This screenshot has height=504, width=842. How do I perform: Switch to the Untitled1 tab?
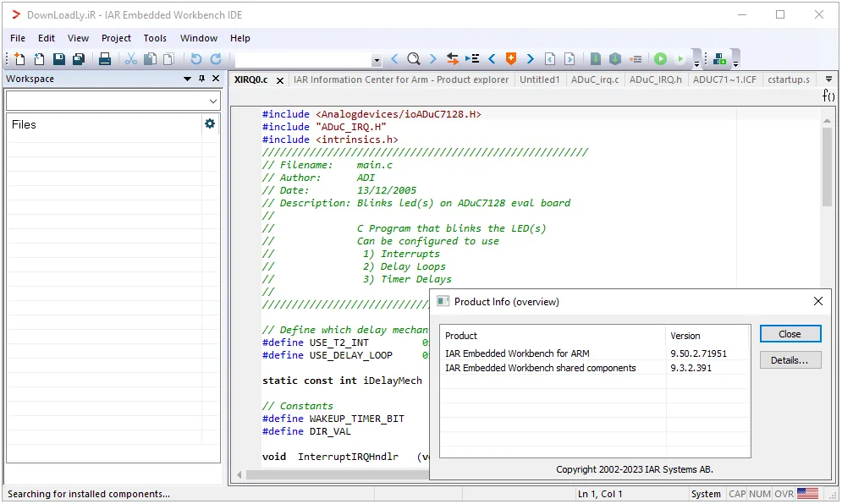540,79
